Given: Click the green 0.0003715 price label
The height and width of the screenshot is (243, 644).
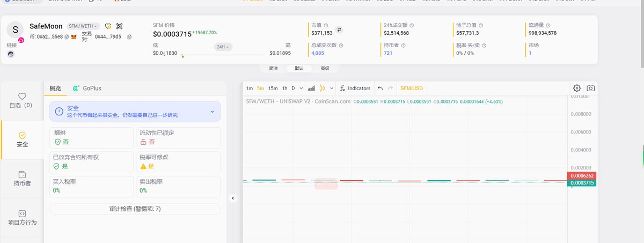Looking at the screenshot, I should tap(582, 183).
